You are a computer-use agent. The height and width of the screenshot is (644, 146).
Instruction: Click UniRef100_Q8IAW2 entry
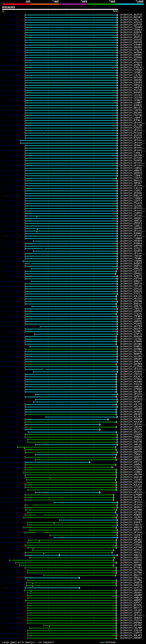click(x=131, y=344)
